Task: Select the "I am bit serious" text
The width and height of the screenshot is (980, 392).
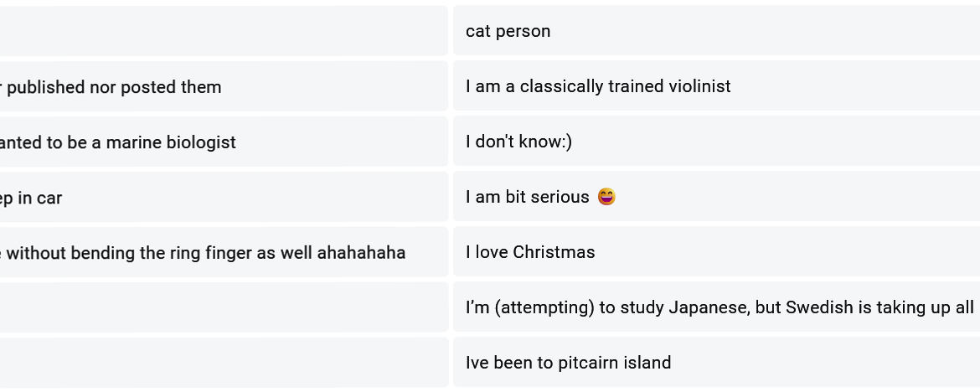Action: point(528,197)
